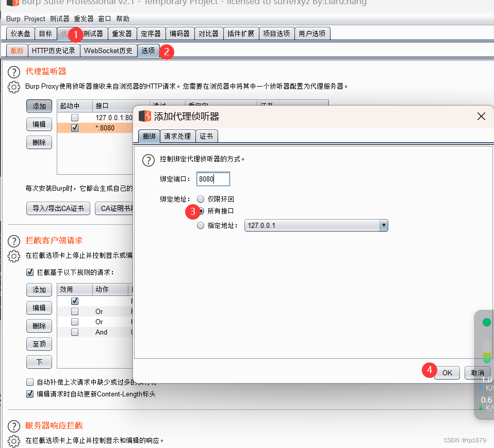Click 编辑 button for proxy listeners
Image resolution: width=494 pixels, height=448 pixels.
coord(39,124)
